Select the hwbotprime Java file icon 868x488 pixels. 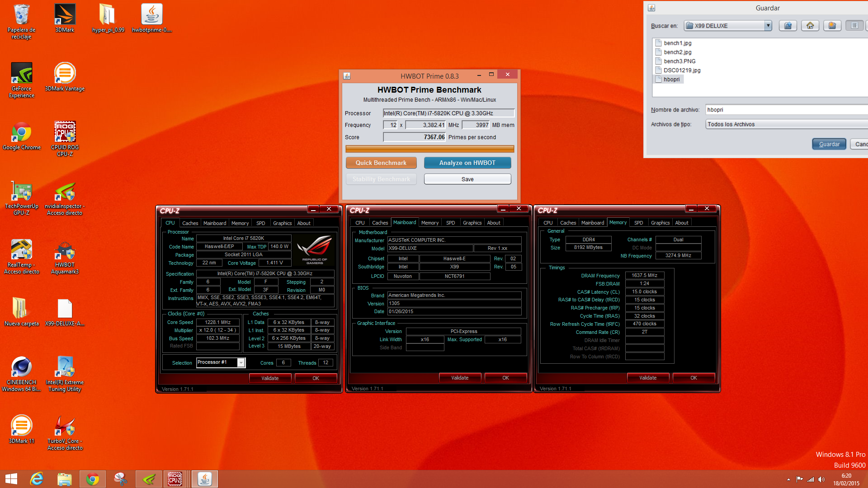[151, 18]
